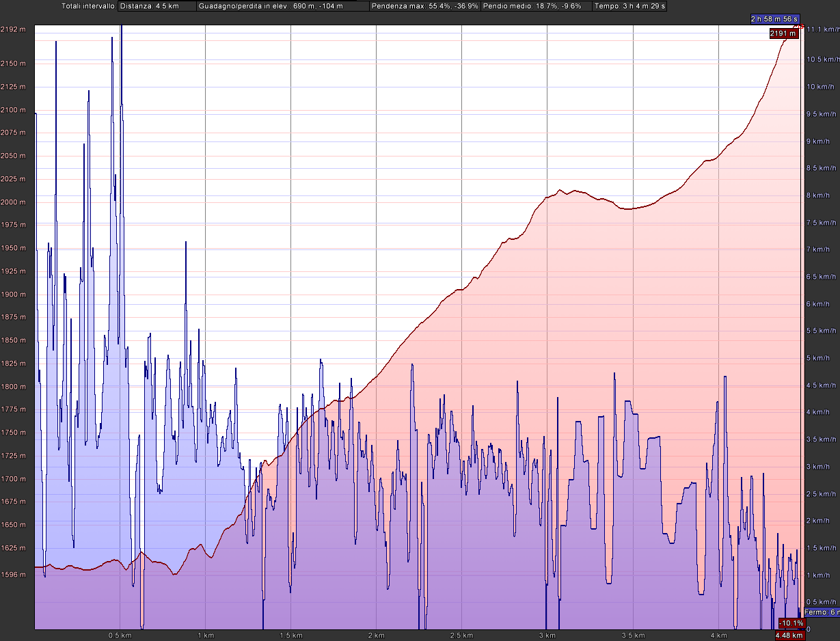
Task: Click '1700 m' elevation axis label
Action: click(13, 479)
